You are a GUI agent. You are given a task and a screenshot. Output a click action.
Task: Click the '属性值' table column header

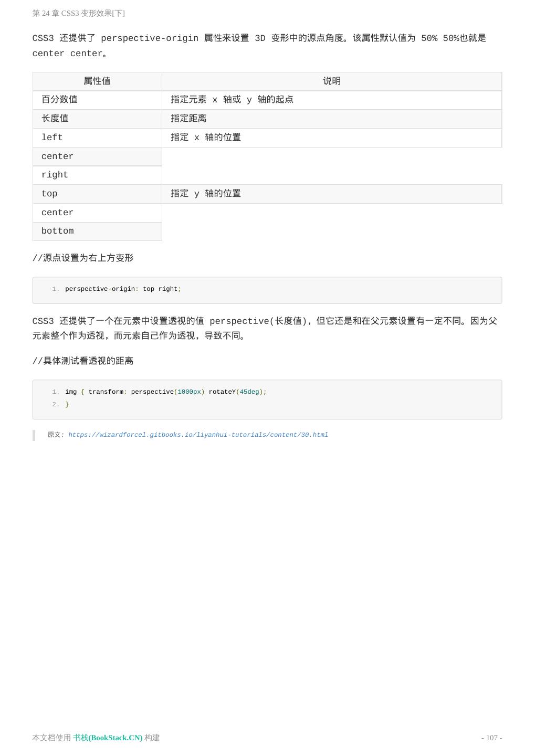coord(97,81)
